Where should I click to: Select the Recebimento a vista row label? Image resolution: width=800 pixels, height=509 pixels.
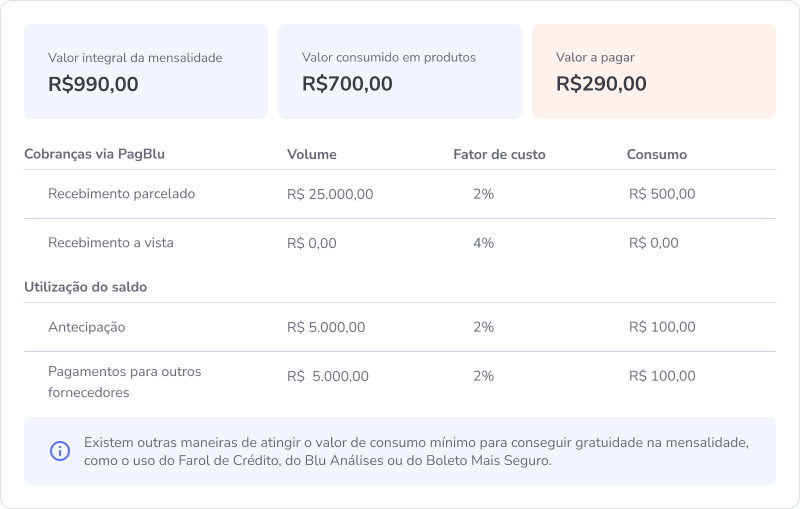[111, 243]
